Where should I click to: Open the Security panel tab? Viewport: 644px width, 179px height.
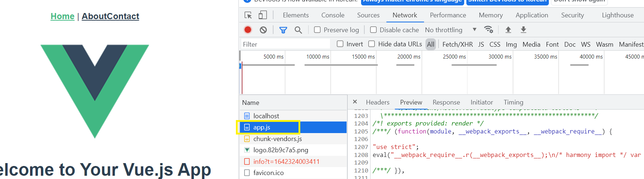(572, 15)
